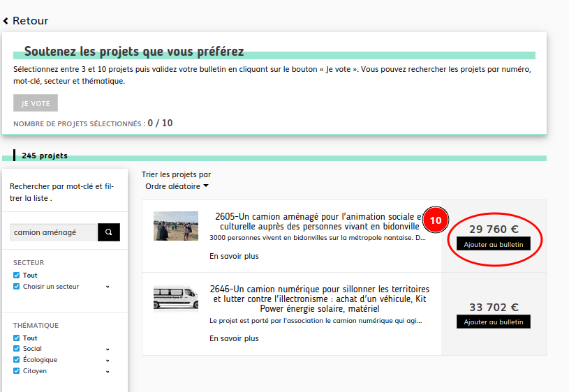Click the 29 760 € amount
This screenshot has width=569, height=392.
tap(494, 229)
